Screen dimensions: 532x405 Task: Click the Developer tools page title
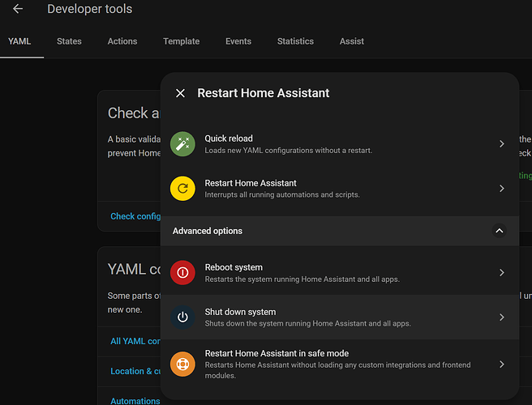point(89,9)
